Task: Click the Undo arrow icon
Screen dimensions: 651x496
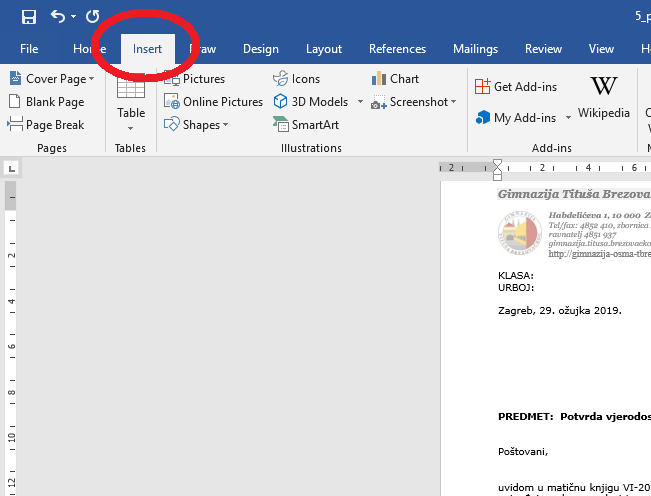Action: (57, 17)
